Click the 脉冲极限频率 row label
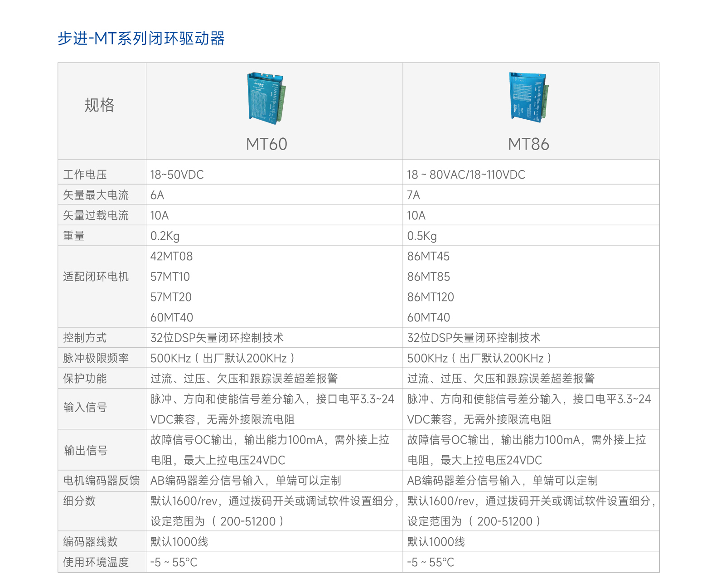The height and width of the screenshot is (588, 716). coord(96,358)
